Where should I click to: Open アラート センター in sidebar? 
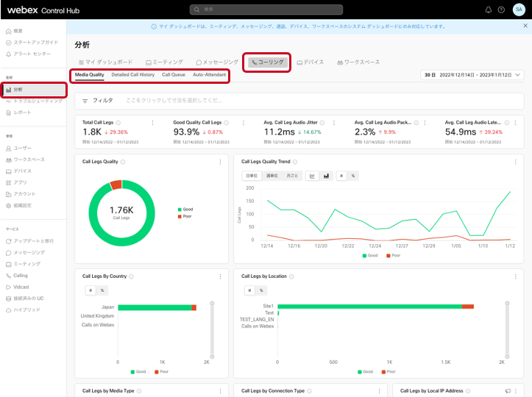tap(29, 54)
